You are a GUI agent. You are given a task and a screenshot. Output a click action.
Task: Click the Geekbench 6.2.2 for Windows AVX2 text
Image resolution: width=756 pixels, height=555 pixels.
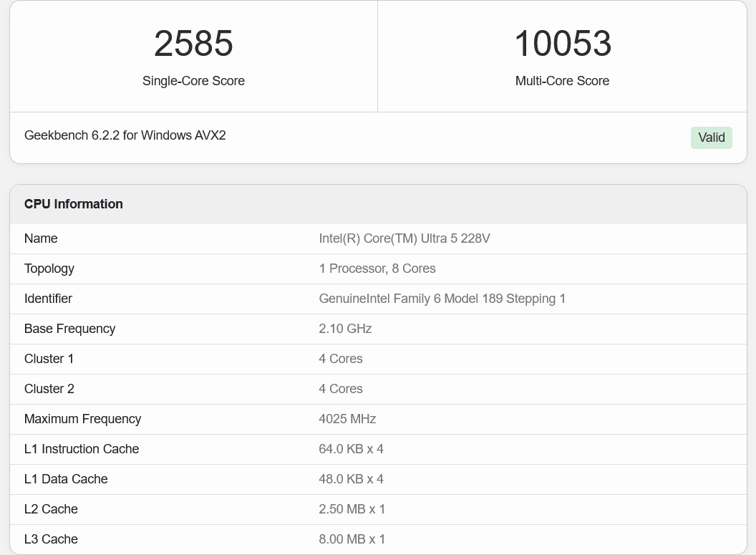click(125, 135)
